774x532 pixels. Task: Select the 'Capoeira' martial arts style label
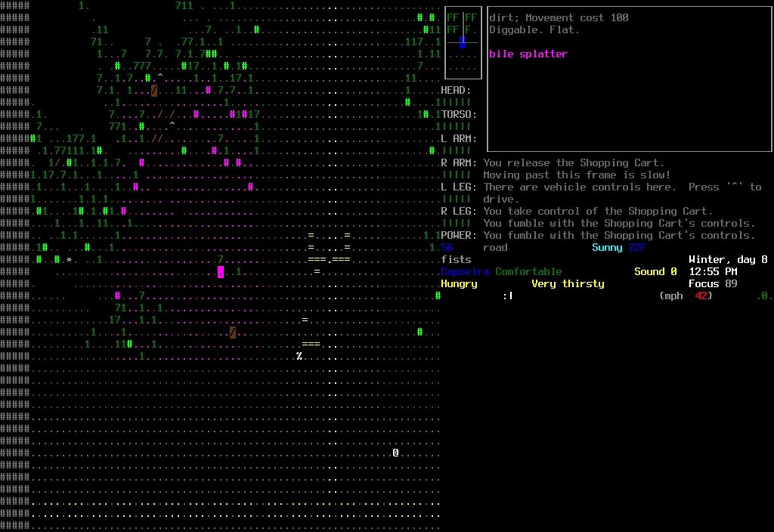pyautogui.click(x=465, y=271)
